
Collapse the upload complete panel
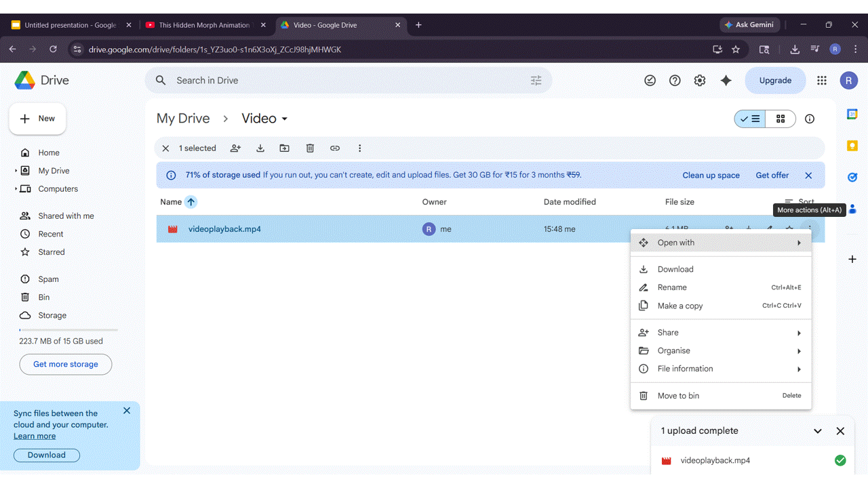tap(817, 430)
